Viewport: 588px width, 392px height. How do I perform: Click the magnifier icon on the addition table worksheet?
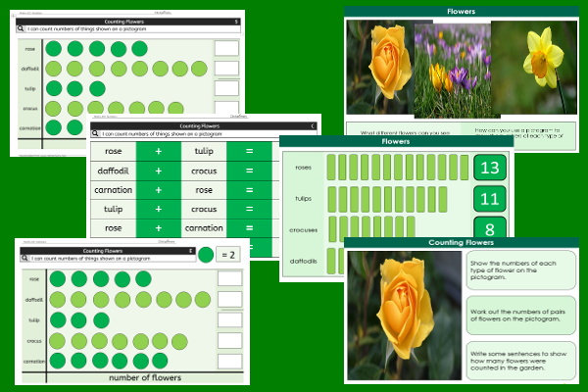(x=95, y=133)
